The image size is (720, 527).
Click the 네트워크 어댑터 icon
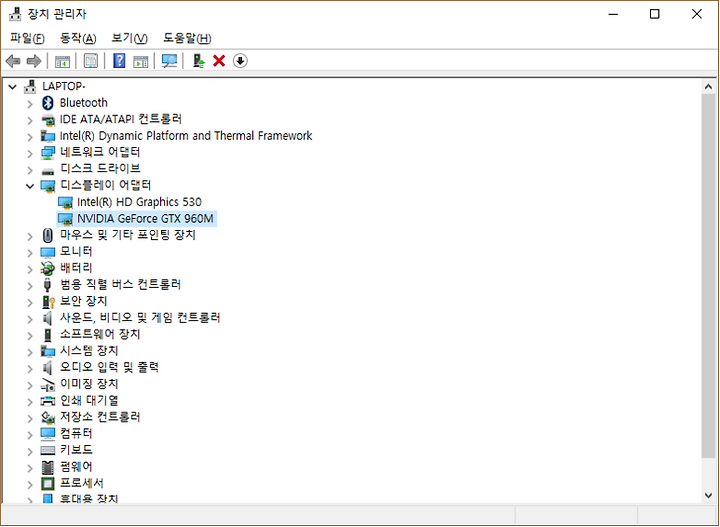48,153
